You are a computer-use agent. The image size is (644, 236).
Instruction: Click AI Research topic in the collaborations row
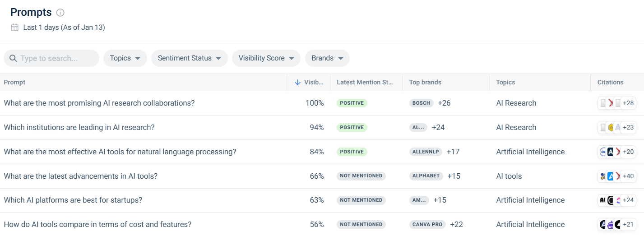[516, 103]
